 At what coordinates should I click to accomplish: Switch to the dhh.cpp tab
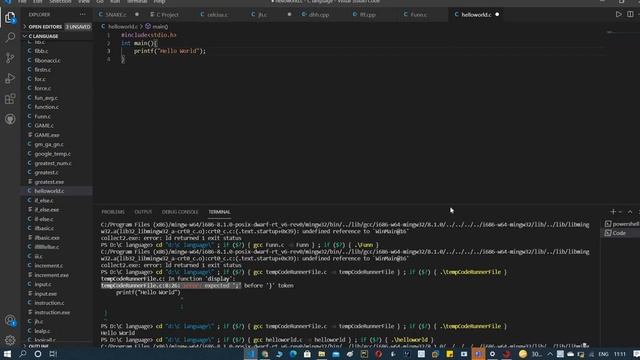(x=318, y=14)
